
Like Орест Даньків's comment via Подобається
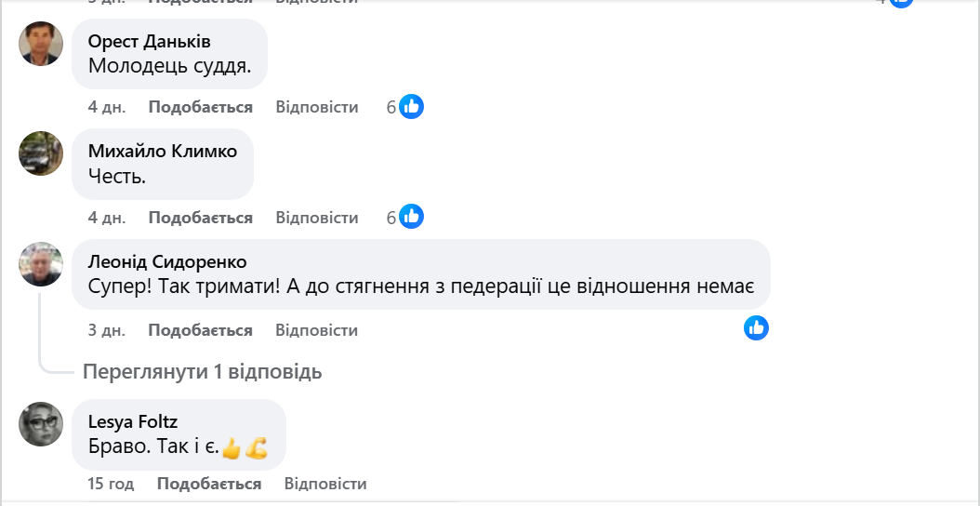tap(200, 107)
